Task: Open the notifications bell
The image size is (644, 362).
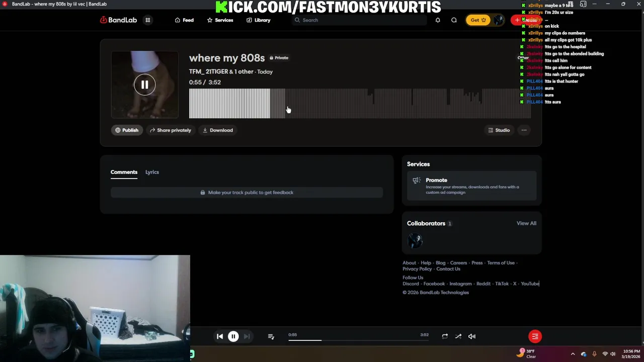Action: 438,20
